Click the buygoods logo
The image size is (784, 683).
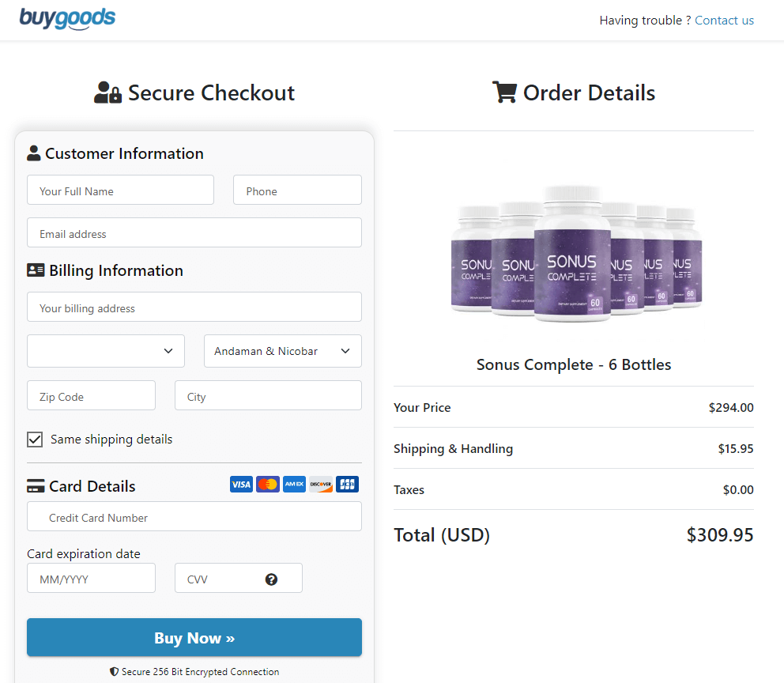point(67,18)
